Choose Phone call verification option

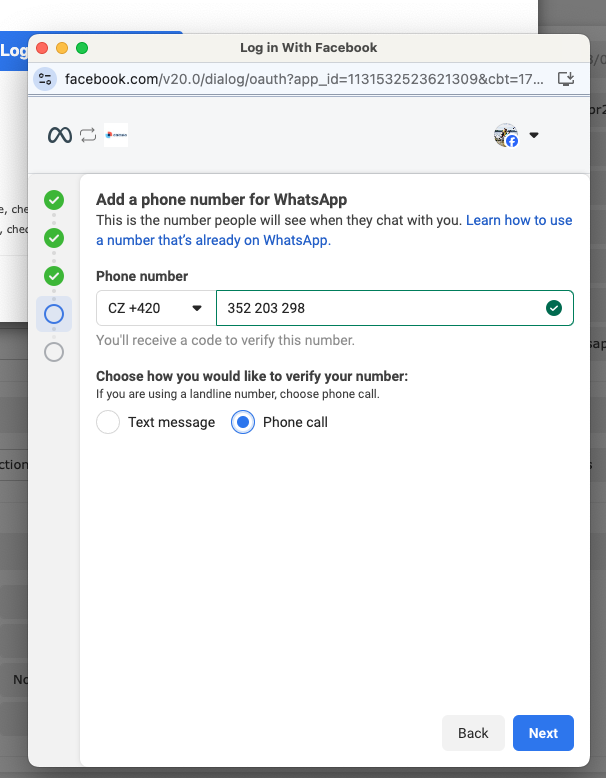(242, 423)
